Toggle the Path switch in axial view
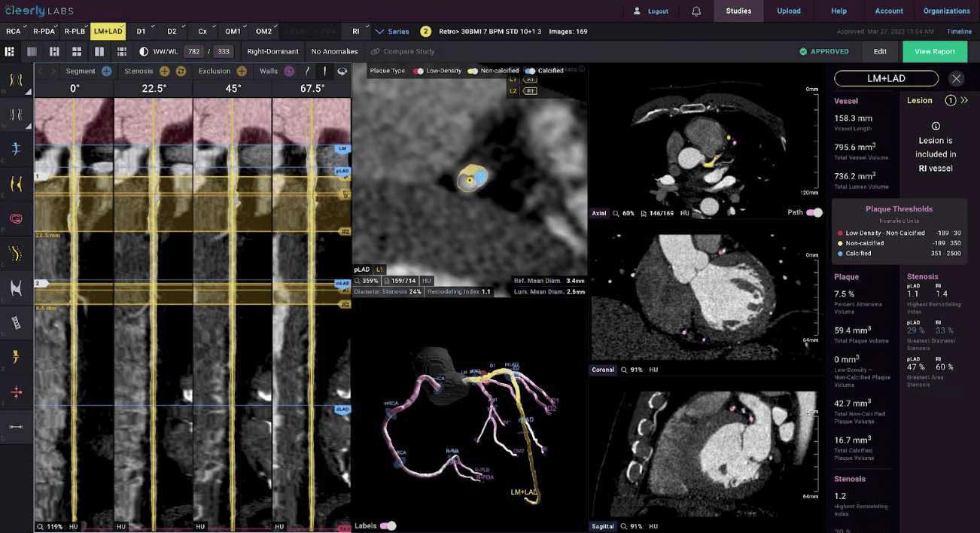The height and width of the screenshot is (533, 980). pyautogui.click(x=814, y=212)
